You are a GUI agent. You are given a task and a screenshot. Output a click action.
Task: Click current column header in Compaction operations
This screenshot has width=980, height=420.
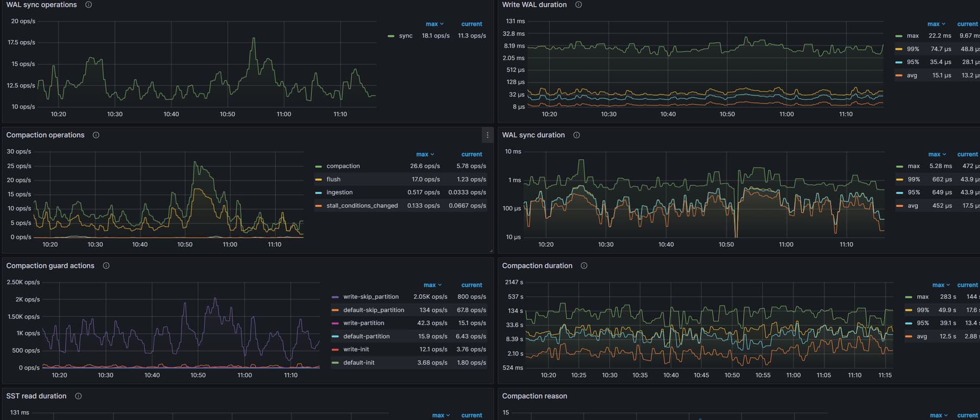(471, 154)
